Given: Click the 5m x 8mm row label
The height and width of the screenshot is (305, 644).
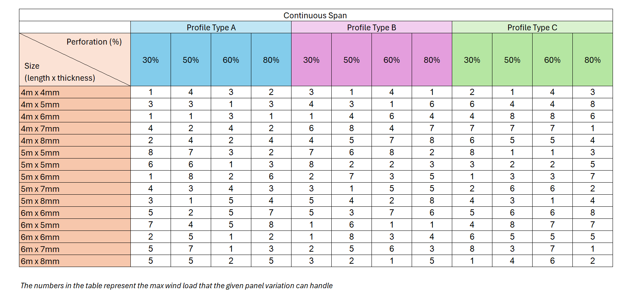Looking at the screenshot, I should 40,201.
